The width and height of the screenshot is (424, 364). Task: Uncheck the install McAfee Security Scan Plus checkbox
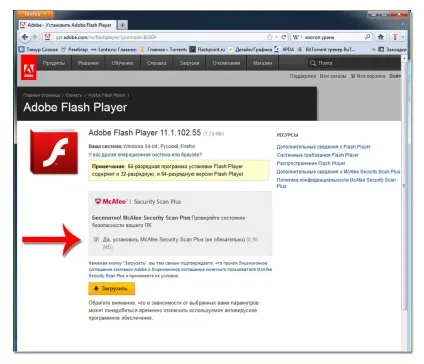(x=96, y=239)
